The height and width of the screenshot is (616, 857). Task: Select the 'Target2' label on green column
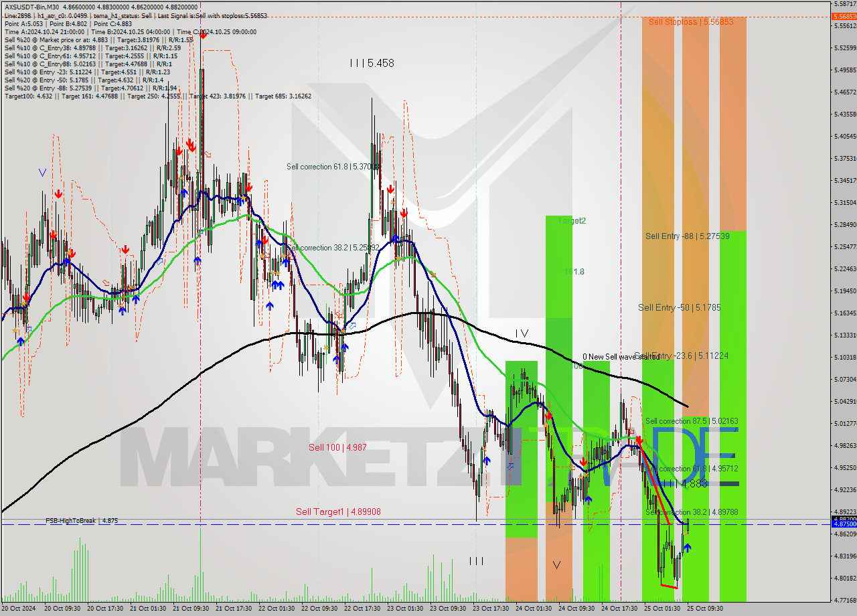(x=572, y=220)
